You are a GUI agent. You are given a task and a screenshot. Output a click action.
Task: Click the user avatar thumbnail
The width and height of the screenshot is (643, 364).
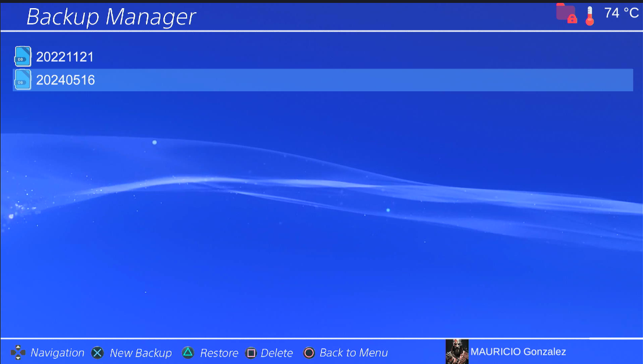click(x=457, y=352)
